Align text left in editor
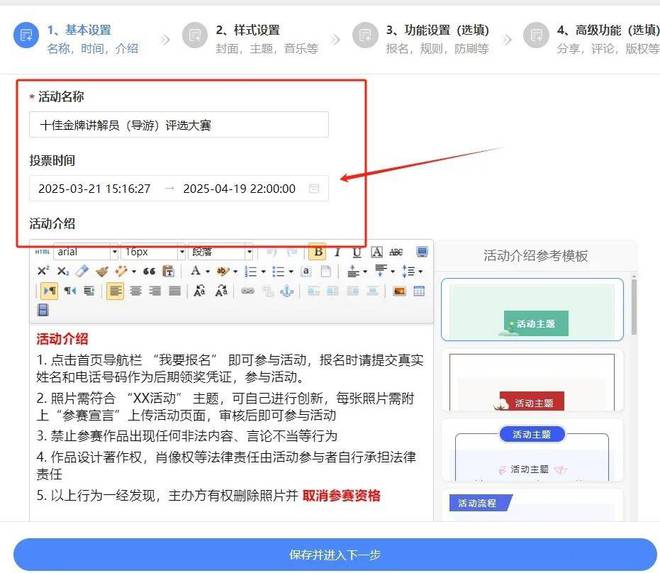Screen dimensions: 660x573 pos(115,291)
